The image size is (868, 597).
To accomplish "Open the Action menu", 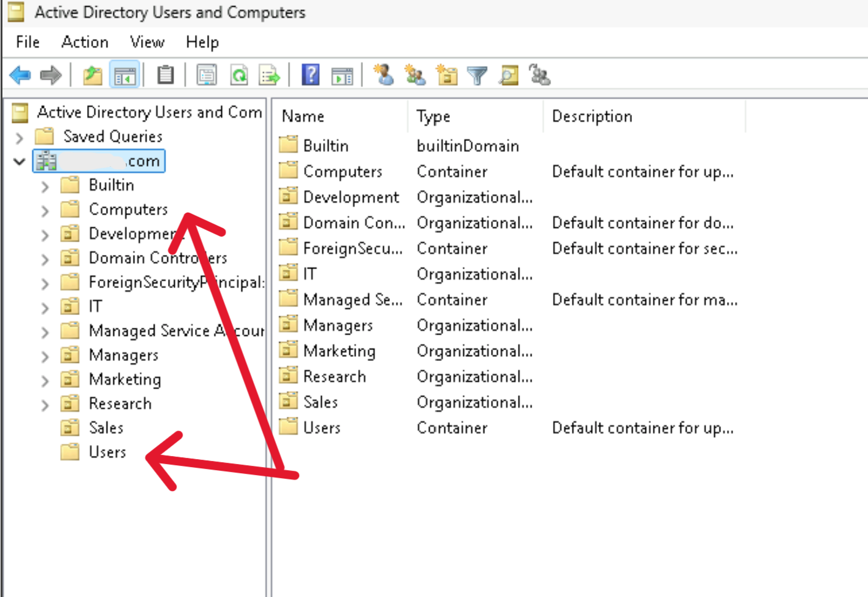I will point(85,42).
